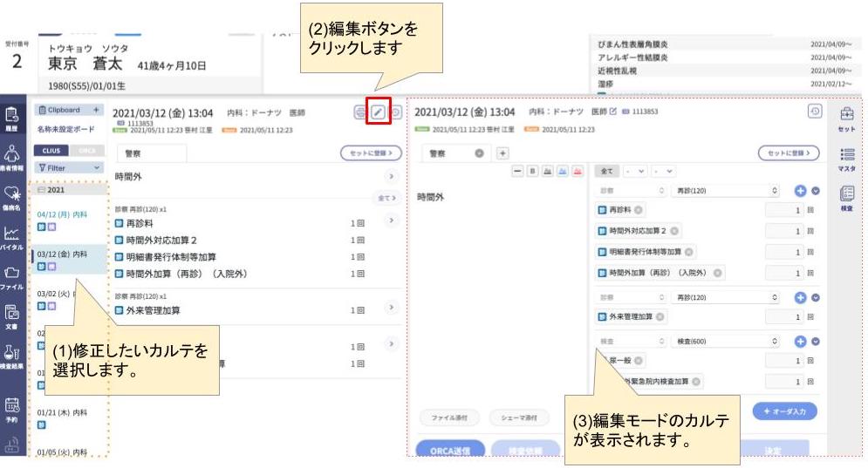Collapse the 2021 year folder in history list

(69, 190)
